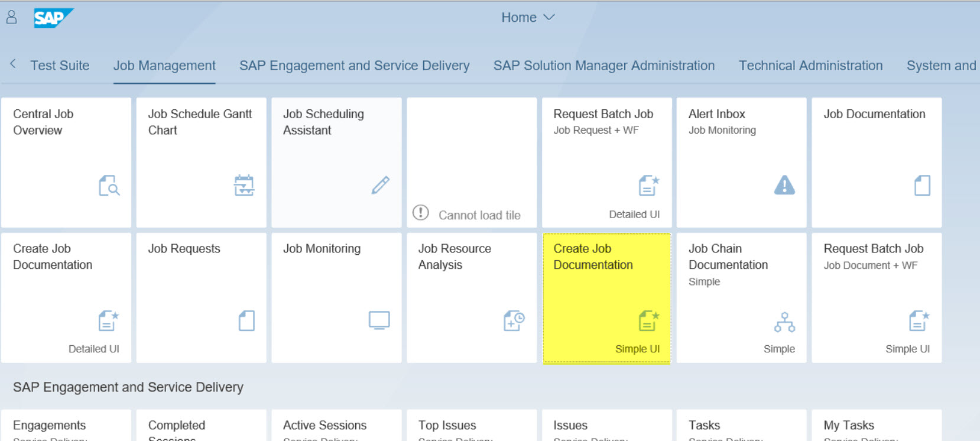Open the Alert Inbox Job Monitoring tile

tap(741, 163)
